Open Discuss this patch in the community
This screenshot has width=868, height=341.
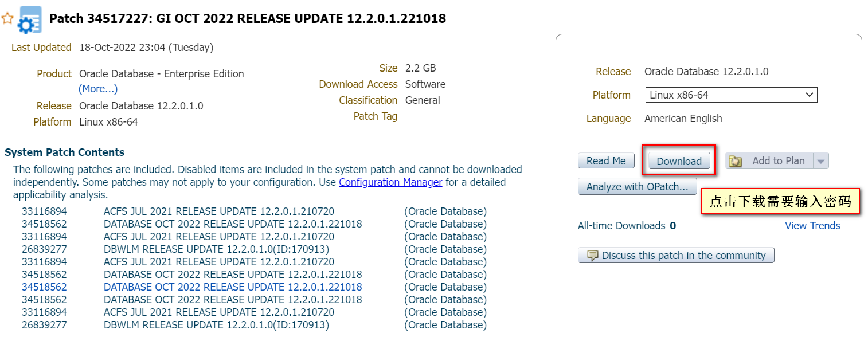(676, 256)
